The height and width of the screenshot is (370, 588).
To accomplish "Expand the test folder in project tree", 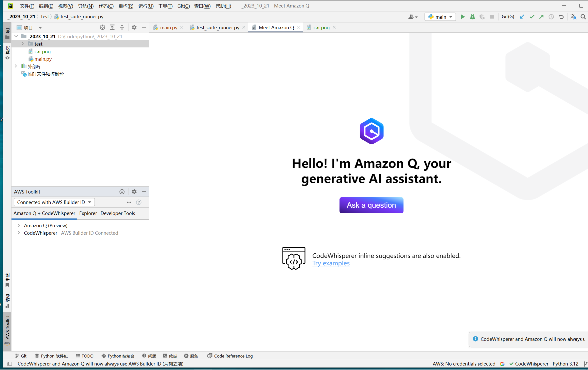I will (22, 44).
